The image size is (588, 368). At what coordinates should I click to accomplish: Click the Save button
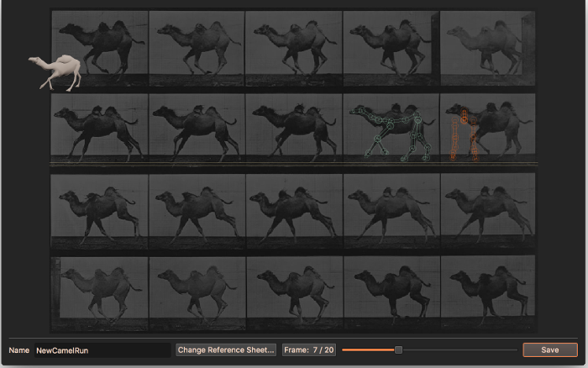(x=549, y=350)
